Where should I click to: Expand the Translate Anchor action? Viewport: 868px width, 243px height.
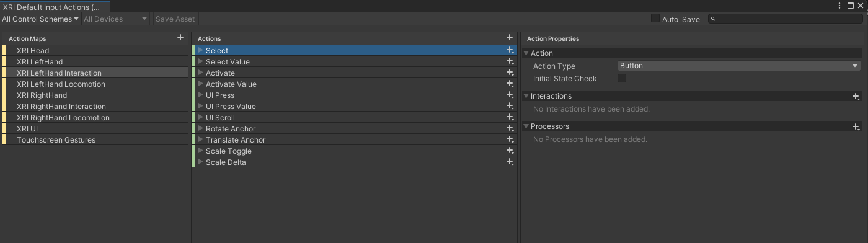coord(200,139)
